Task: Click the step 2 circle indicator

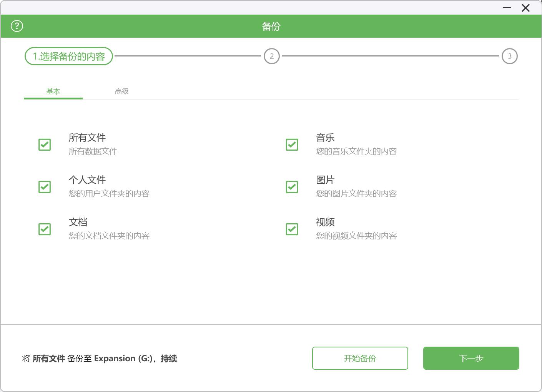Action: (272, 56)
